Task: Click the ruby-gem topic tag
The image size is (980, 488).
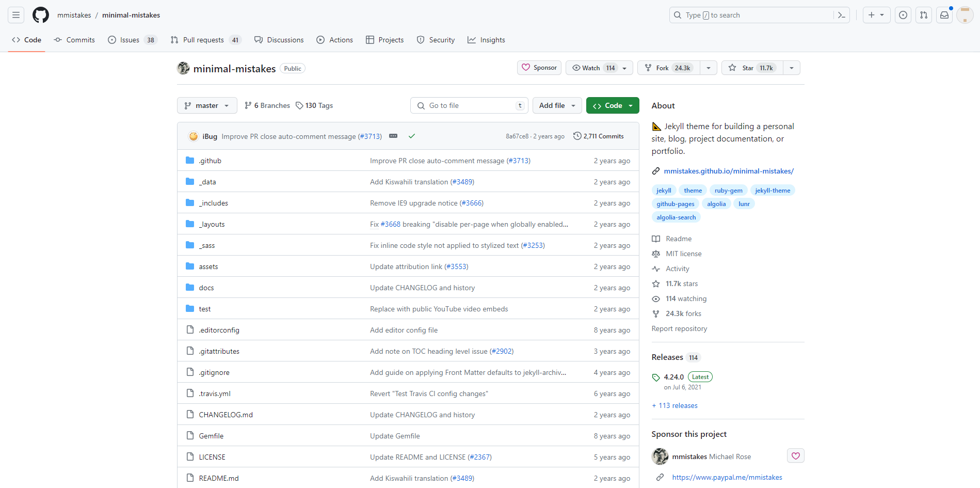Action: coord(728,191)
